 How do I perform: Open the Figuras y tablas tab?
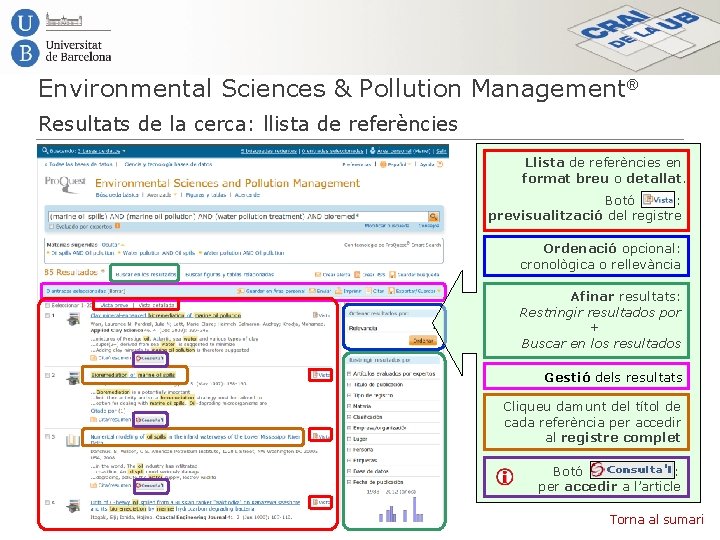pos(206,195)
